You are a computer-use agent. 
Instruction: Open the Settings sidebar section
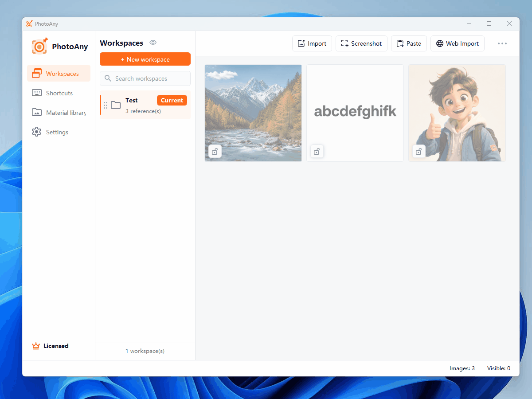(59, 132)
